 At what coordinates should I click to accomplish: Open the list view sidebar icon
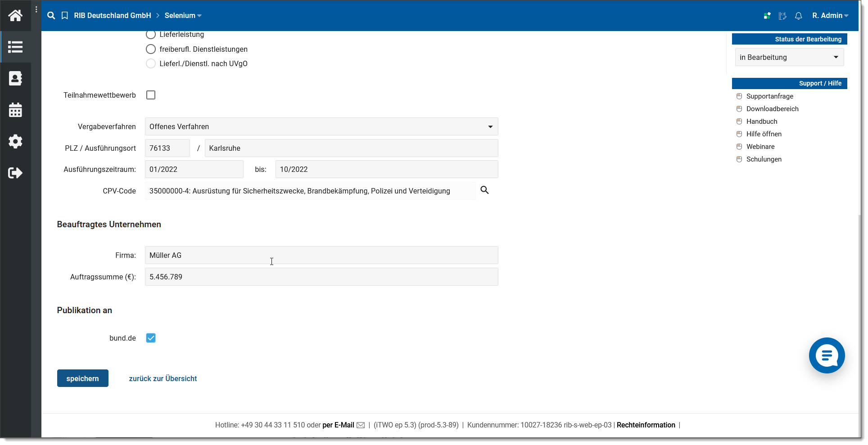click(15, 47)
